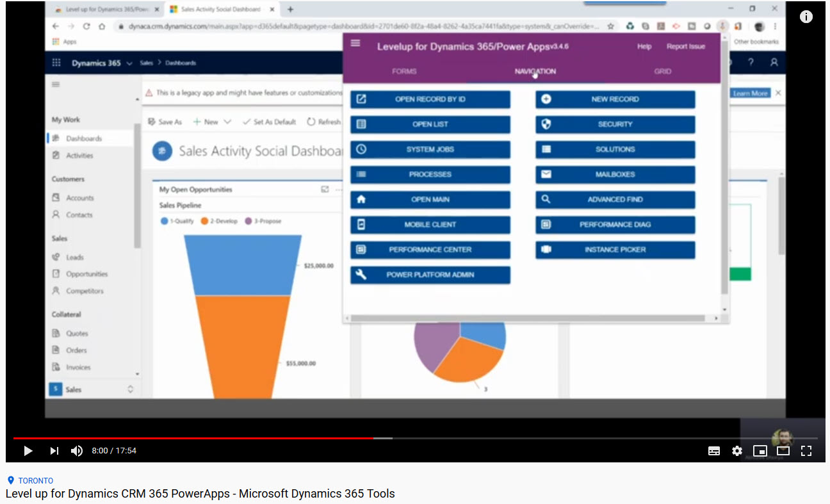Click Learn More in the legacy banner
830x504 pixels.
tap(750, 93)
